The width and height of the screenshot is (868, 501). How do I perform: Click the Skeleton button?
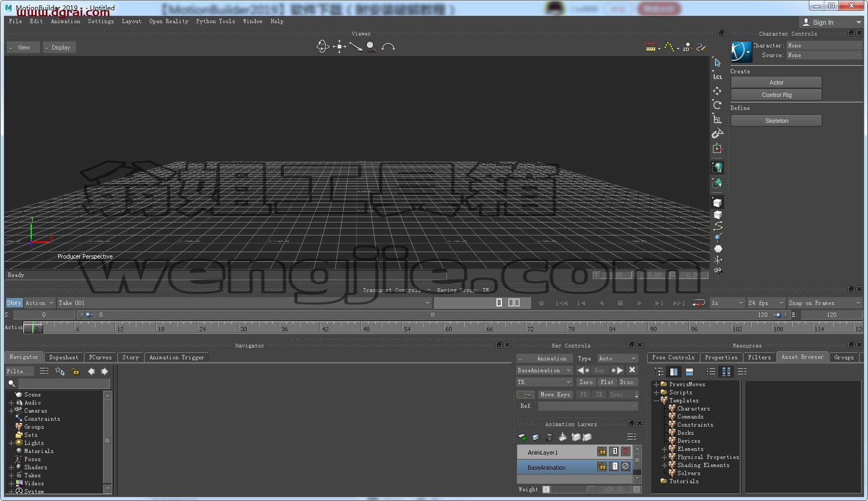776,121
